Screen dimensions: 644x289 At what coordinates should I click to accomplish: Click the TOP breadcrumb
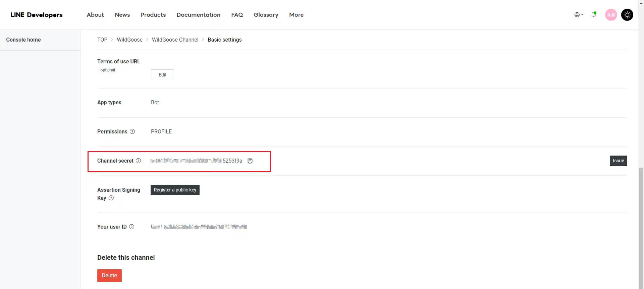click(102, 40)
